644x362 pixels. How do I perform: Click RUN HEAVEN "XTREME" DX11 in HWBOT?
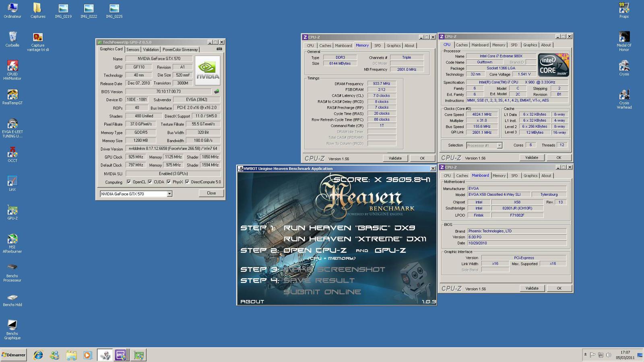click(355, 239)
